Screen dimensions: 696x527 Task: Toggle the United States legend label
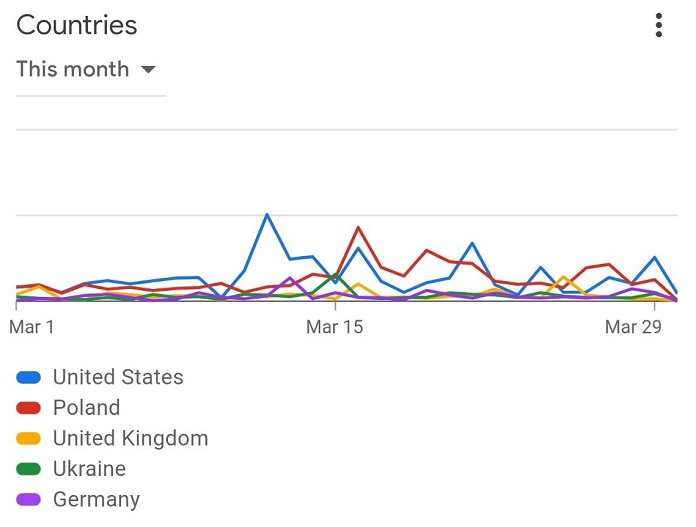(118, 377)
